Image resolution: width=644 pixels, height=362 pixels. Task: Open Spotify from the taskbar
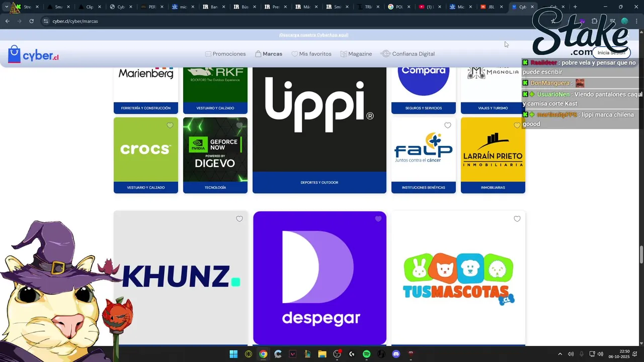click(366, 354)
